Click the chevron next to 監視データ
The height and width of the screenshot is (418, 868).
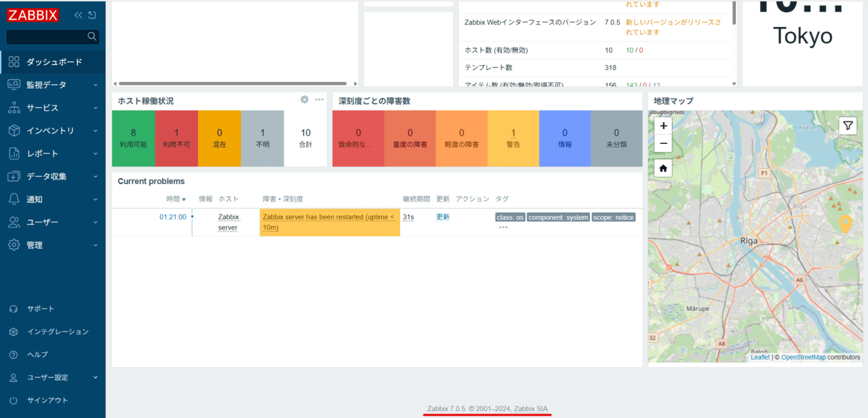pos(96,85)
